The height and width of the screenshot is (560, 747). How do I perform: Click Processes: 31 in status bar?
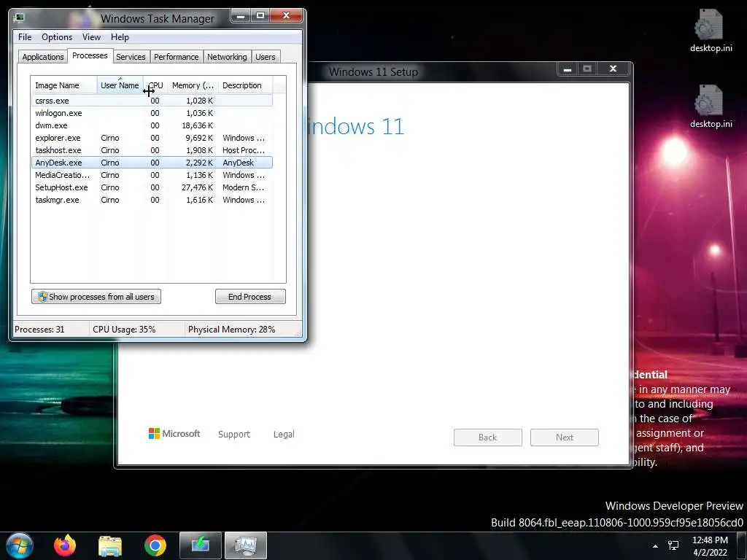click(x=39, y=329)
